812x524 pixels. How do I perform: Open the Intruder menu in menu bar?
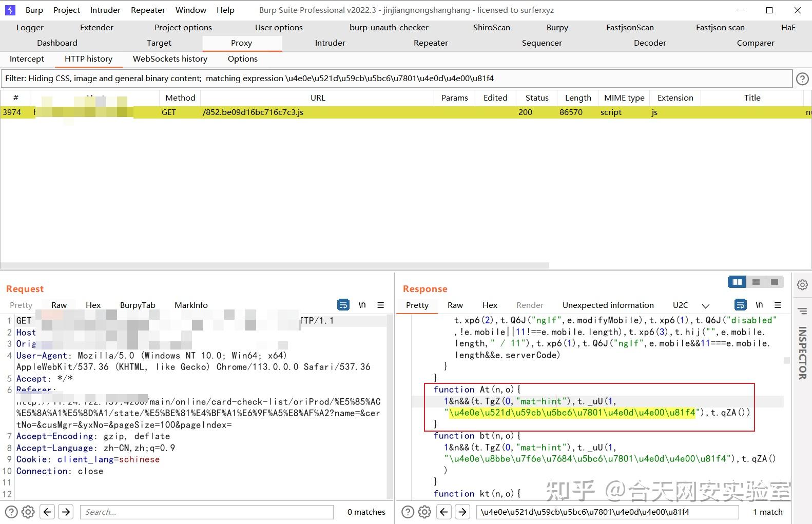(105, 10)
